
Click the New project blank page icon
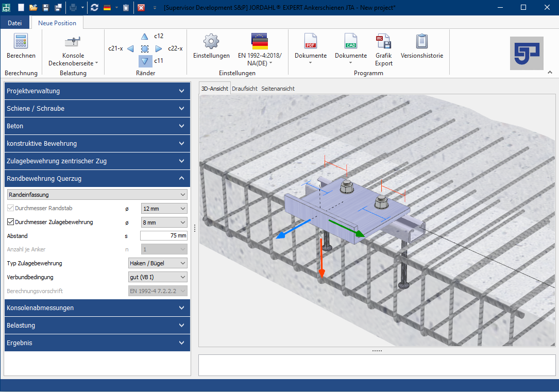(22, 8)
